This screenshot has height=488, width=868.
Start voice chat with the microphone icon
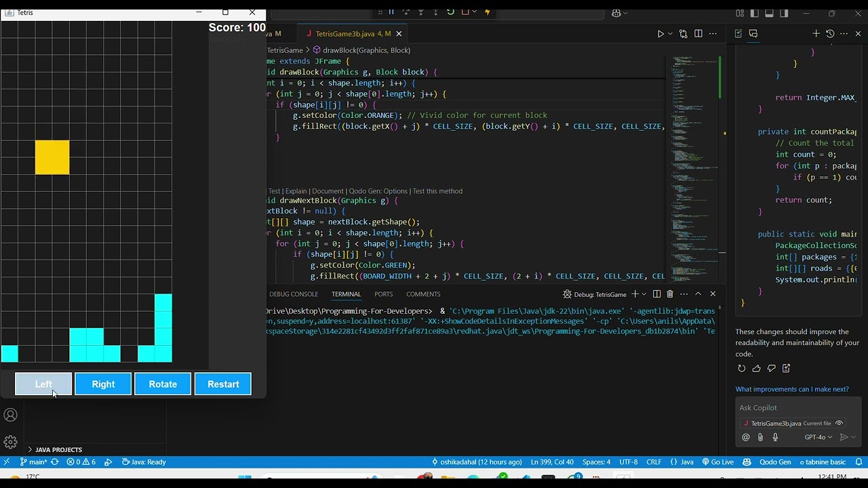point(775,437)
